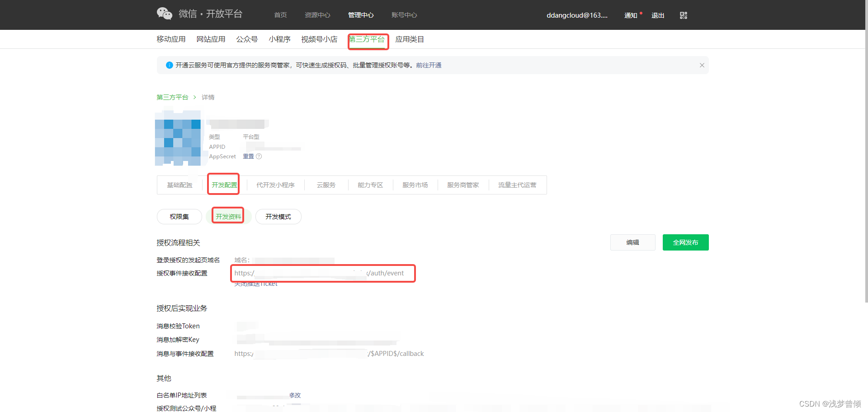Open 资源中心 in top navigation
Viewport: 868px width, 412px height.
point(317,15)
